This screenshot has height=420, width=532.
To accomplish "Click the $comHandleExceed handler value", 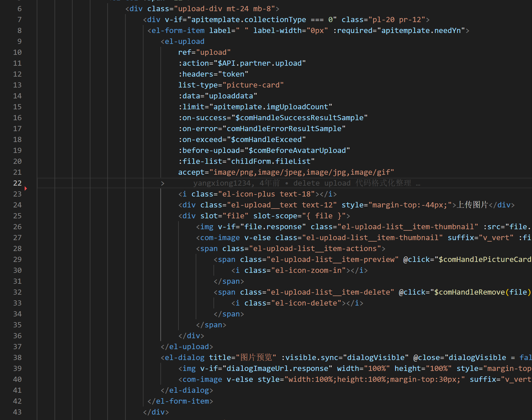I will 266,139.
